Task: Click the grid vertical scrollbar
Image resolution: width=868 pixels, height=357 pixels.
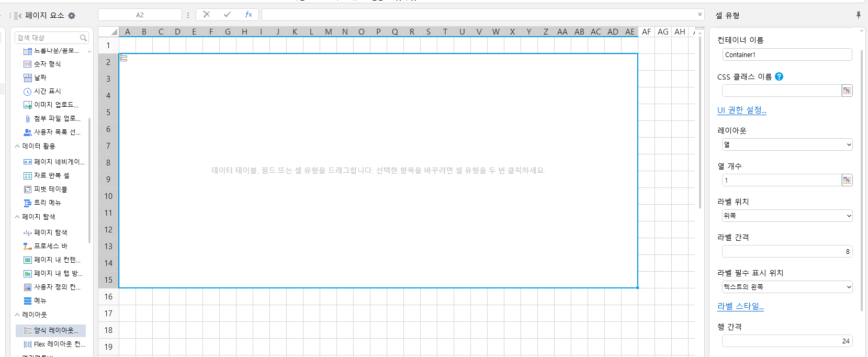Action: (700, 123)
